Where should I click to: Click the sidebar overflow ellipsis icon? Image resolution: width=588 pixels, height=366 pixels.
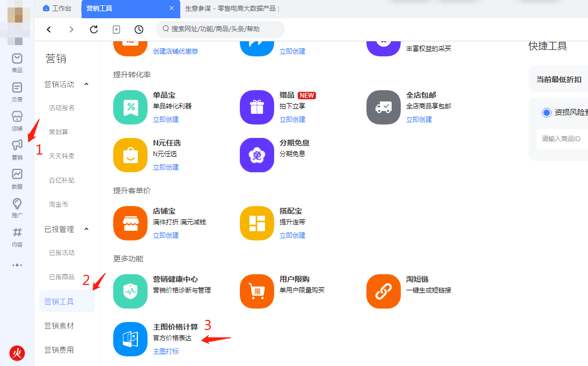pyautogui.click(x=17, y=264)
